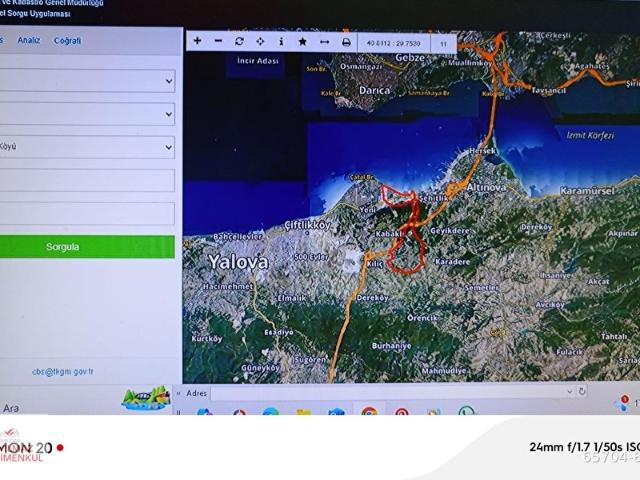Click the star favorites icon
640x480 pixels.
(x=302, y=42)
